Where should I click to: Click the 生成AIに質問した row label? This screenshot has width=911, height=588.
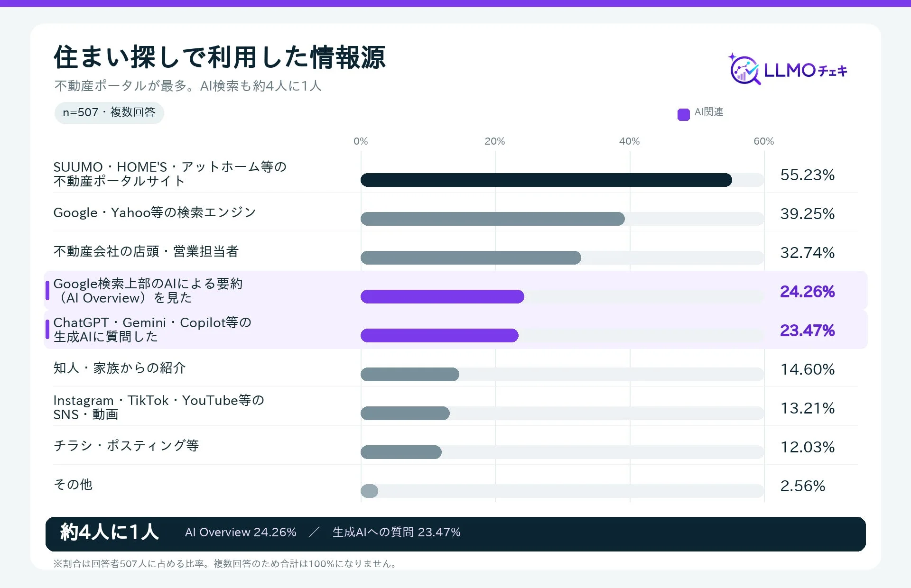pos(152,330)
